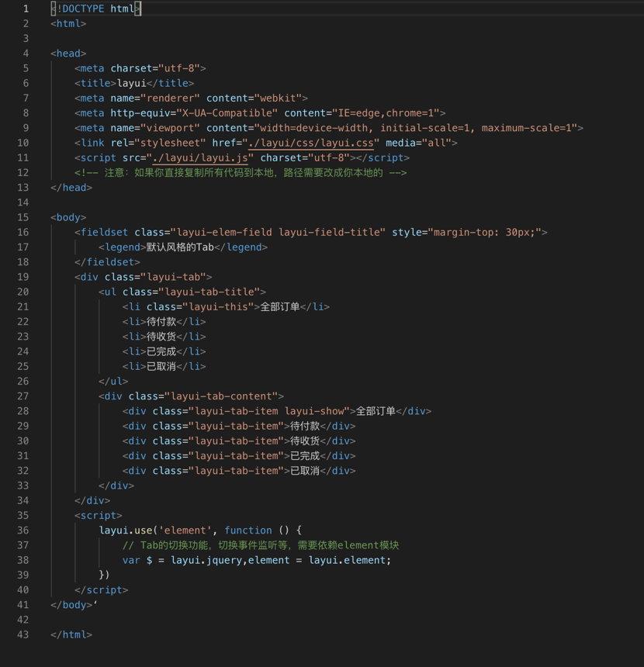
Task: Click the opening head tag on line 4
Action: [68, 54]
